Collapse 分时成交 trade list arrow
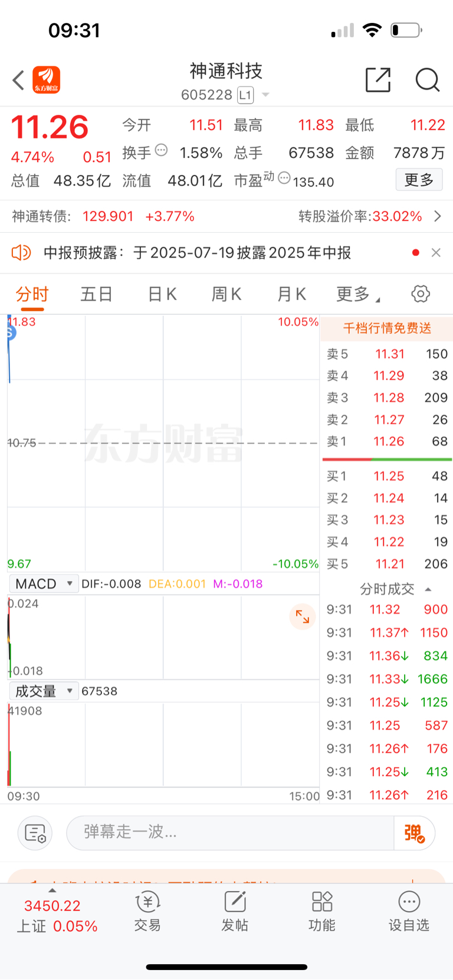The image size is (453, 980). point(428,589)
